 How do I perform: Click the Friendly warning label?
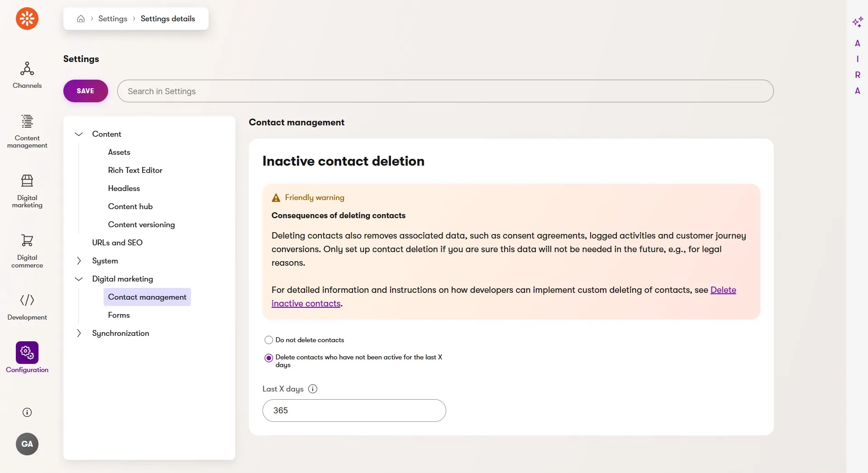(x=315, y=197)
